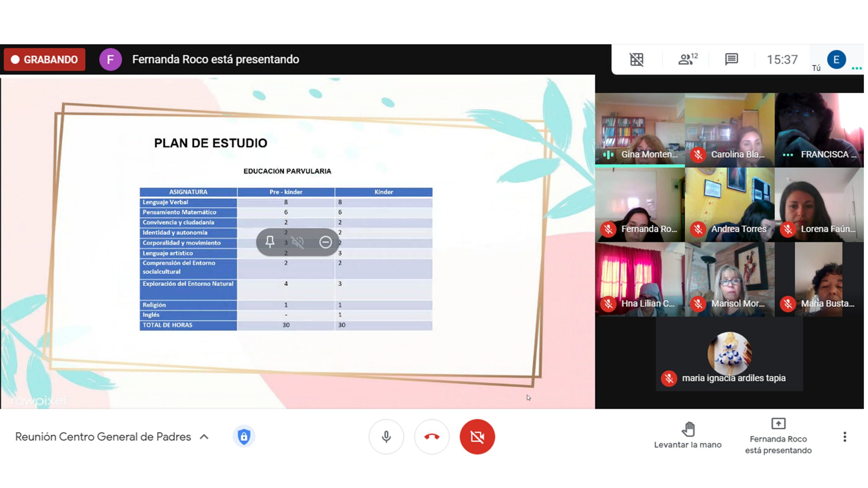Open meeting safety shield lock icon
The width and height of the screenshot is (868, 488).
244,436
